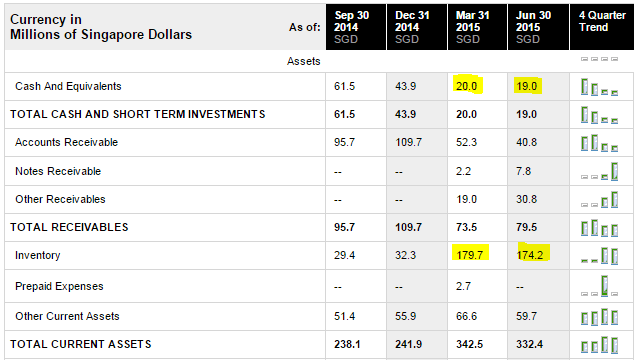Click the 4 Quarter Trend header
Viewport: 635px width, 360px height.
[602, 27]
